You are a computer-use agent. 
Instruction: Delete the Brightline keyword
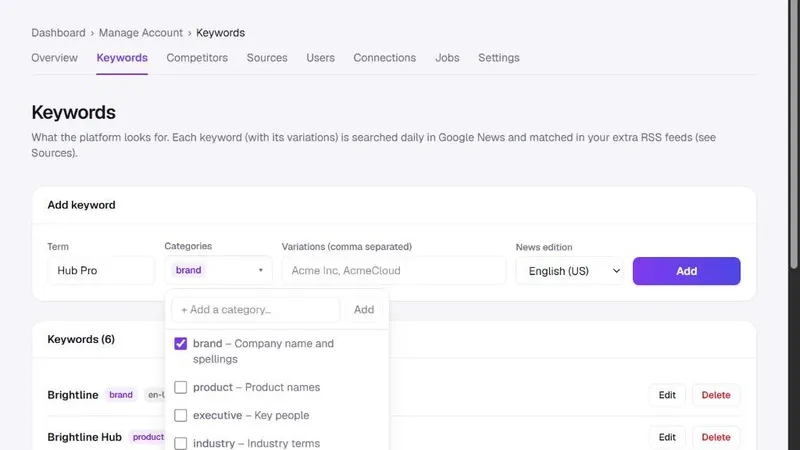pyautogui.click(x=716, y=395)
